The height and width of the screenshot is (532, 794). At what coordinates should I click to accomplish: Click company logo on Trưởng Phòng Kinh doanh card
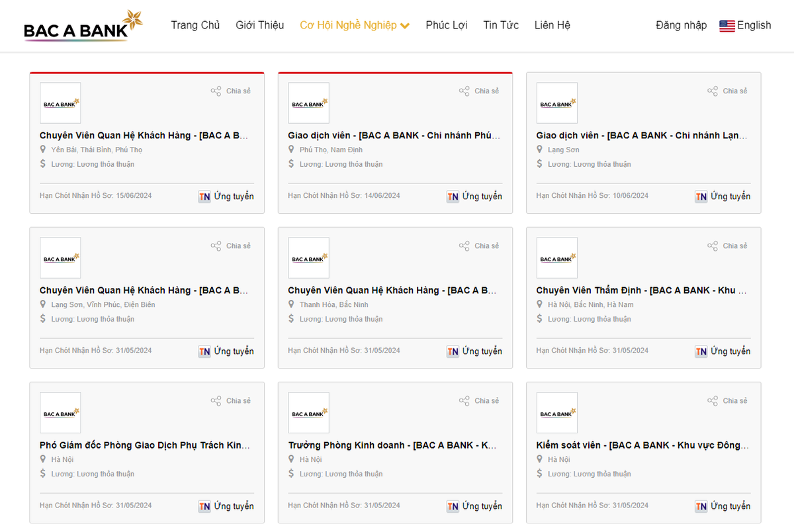[x=308, y=413]
